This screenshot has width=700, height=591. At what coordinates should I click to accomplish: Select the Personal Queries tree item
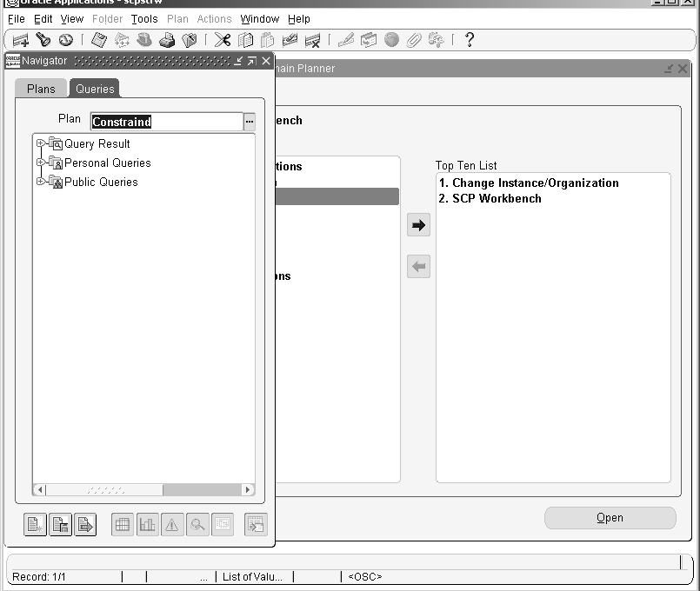tap(108, 163)
